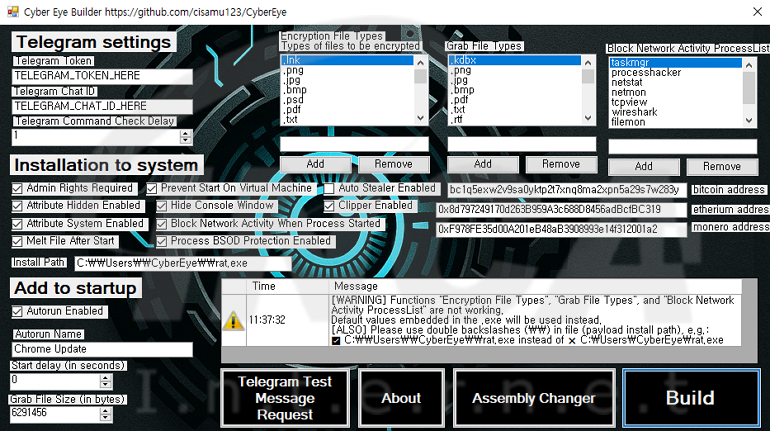Screen dimensions: 770x431
Task: Decrease Telegram Command Check Delay with down arrow
Action: coord(185,140)
